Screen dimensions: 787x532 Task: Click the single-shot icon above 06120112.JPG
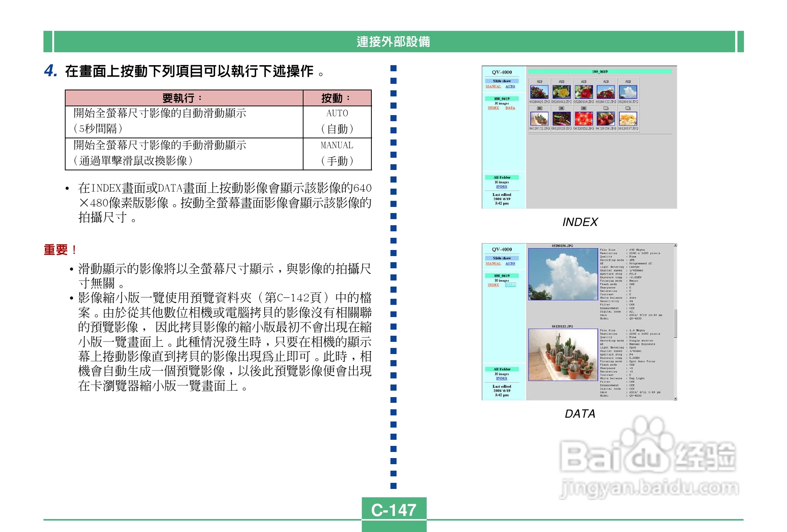pyautogui.click(x=539, y=108)
